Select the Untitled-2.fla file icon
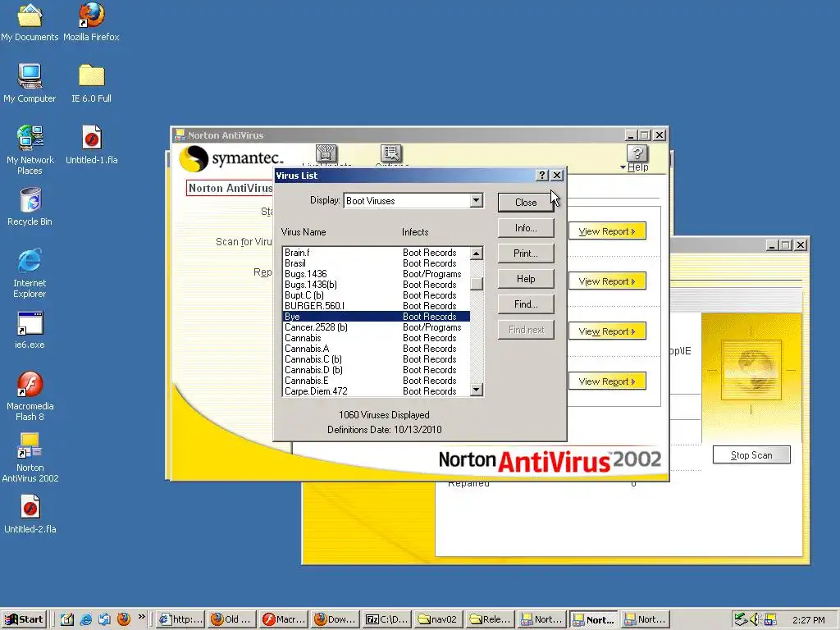 [30, 514]
